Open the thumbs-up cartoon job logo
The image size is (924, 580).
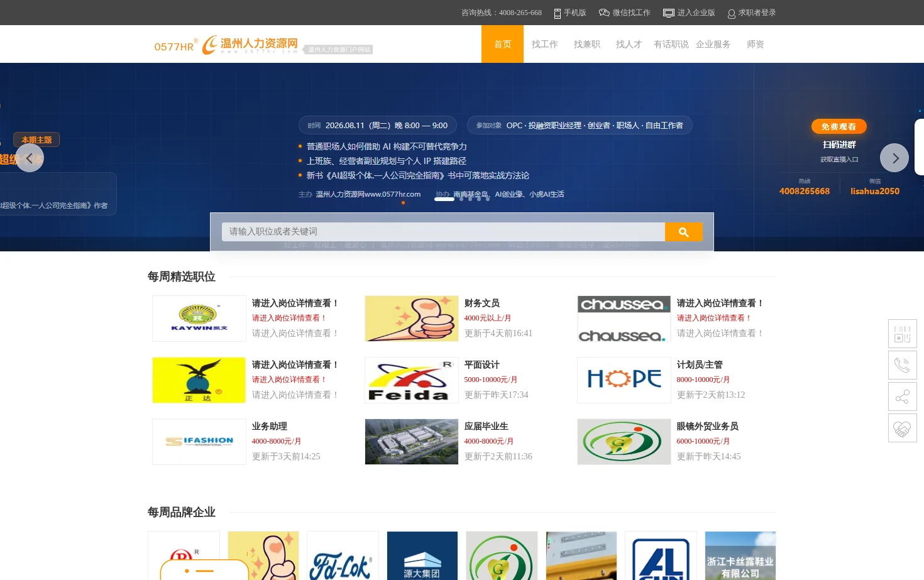[412, 319]
